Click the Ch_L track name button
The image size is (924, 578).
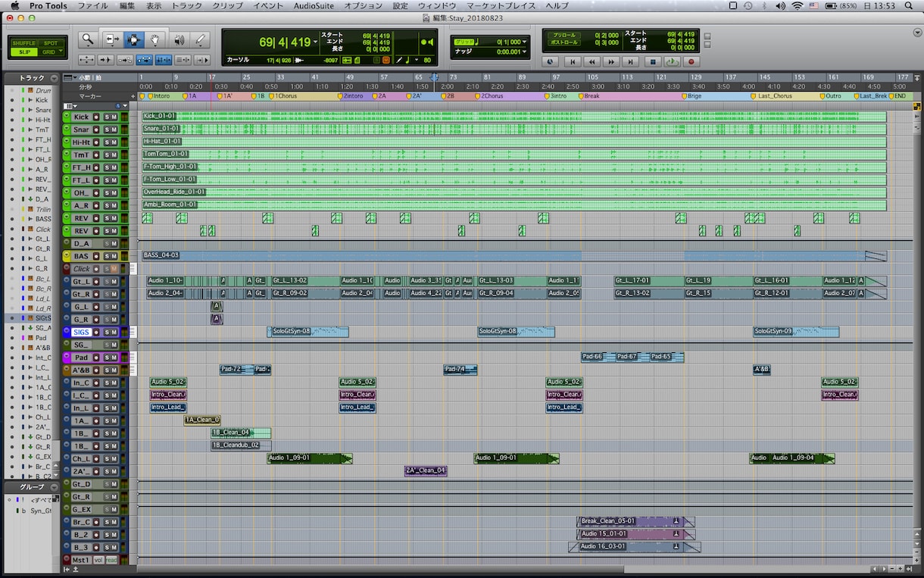[81, 458]
